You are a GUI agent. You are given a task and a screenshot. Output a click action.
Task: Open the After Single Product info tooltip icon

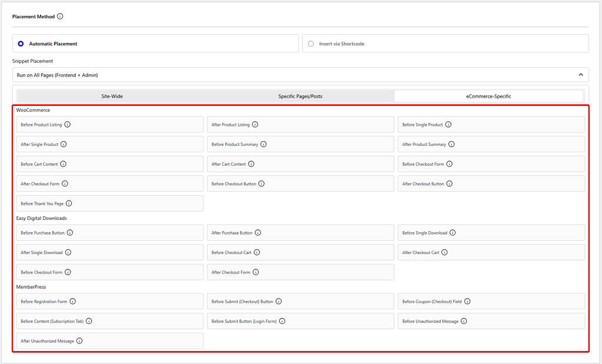(63, 144)
